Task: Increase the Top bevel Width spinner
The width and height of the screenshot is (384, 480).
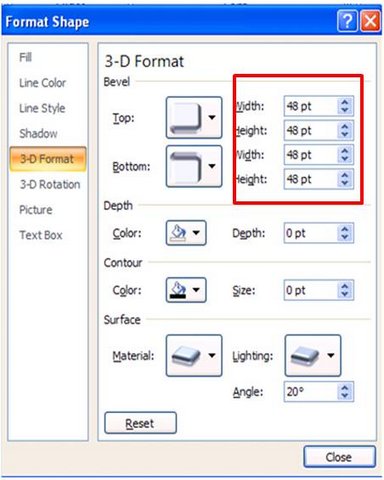Action: click(345, 102)
